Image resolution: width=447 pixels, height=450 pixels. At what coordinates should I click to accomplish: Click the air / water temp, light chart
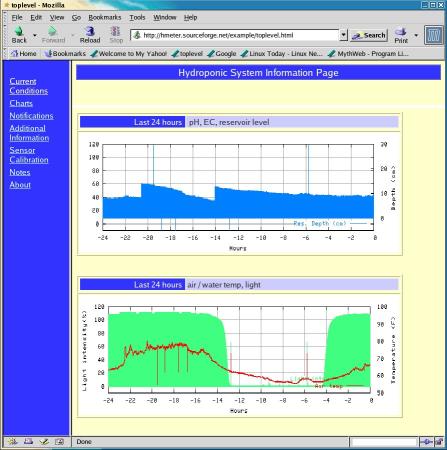coord(239,356)
